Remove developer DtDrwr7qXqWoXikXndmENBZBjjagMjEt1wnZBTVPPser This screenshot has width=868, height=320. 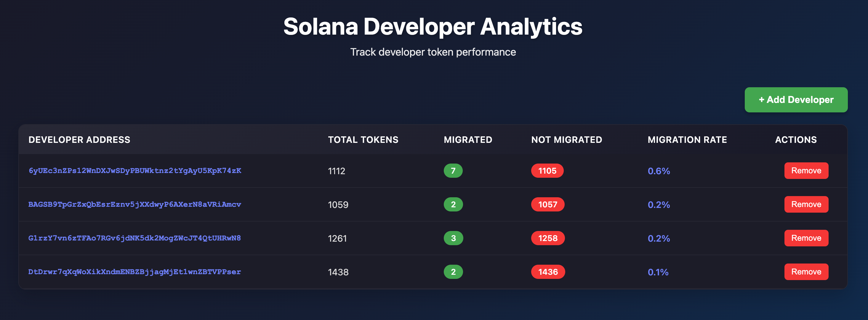point(806,271)
